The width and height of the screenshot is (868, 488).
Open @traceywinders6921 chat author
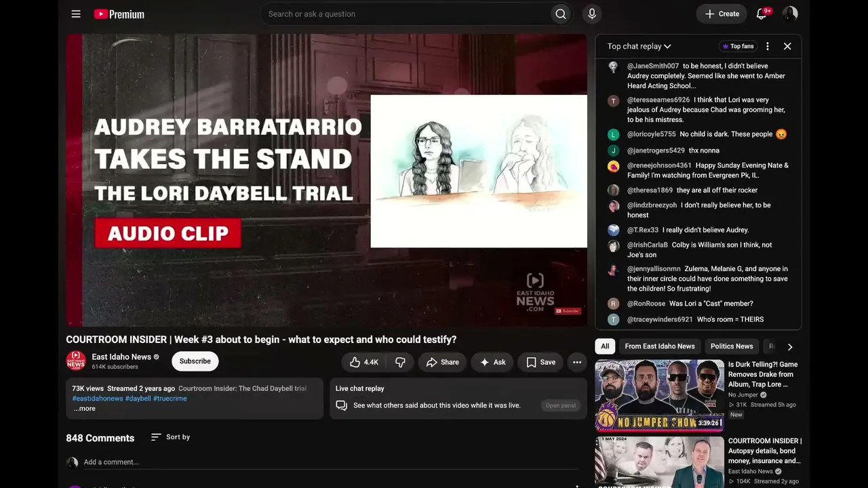[x=660, y=319]
